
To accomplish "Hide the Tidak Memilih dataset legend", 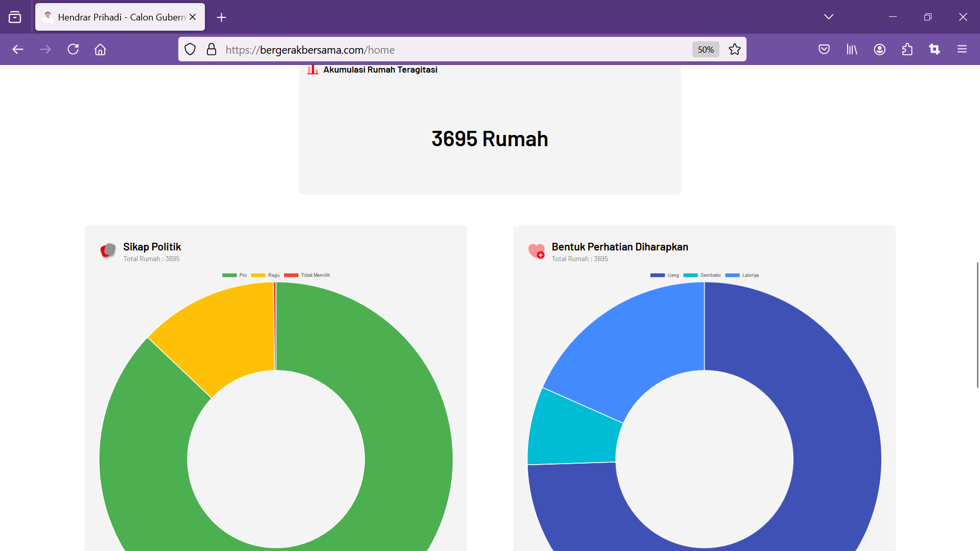I will click(307, 275).
